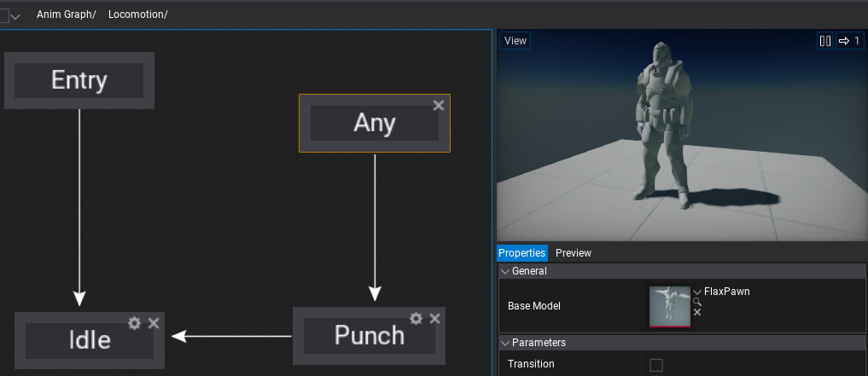The image size is (868, 376).
Task: Clear the FlaxPawn base model reference
Action: pyautogui.click(x=697, y=312)
